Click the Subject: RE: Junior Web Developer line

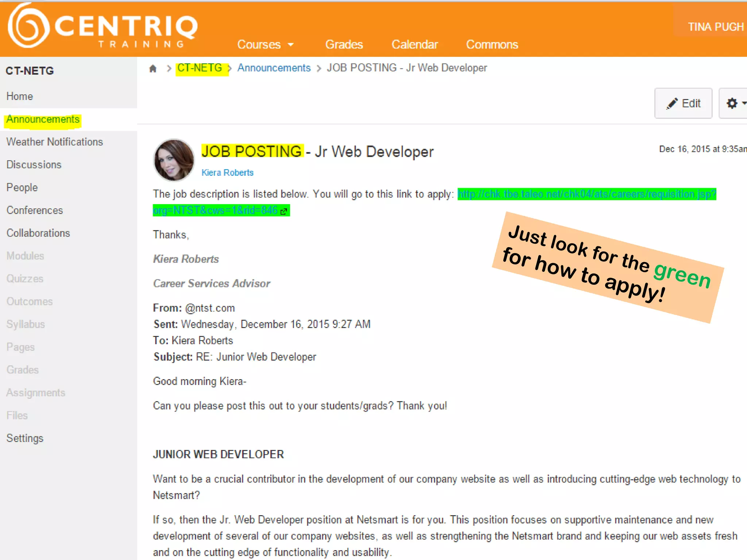point(235,357)
